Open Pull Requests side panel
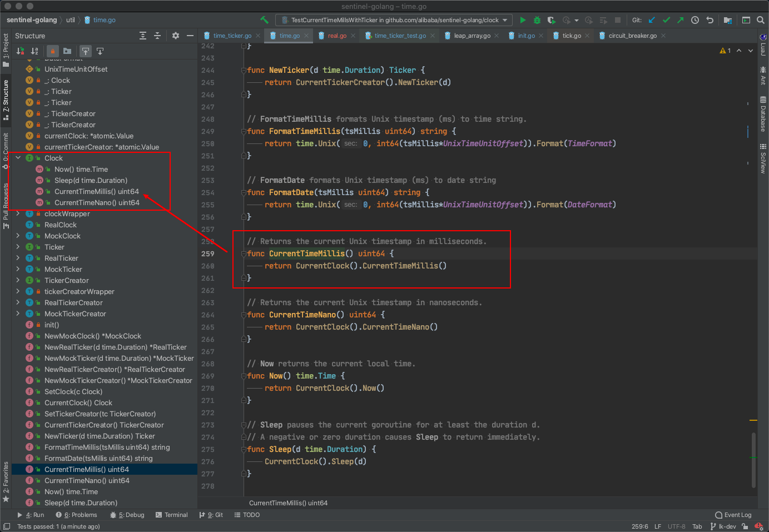This screenshot has width=769, height=532. pyautogui.click(x=6, y=206)
